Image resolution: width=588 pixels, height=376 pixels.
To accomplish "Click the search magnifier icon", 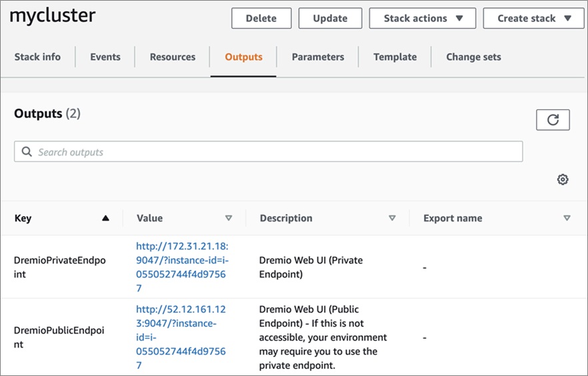I will [27, 151].
